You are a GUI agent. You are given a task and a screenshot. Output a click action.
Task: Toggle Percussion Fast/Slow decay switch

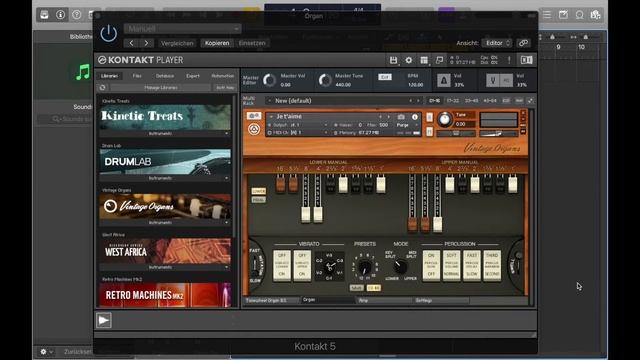click(x=472, y=265)
